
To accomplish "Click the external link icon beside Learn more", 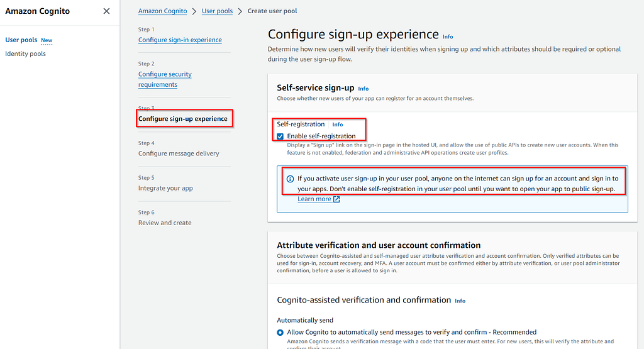I will pyautogui.click(x=336, y=199).
